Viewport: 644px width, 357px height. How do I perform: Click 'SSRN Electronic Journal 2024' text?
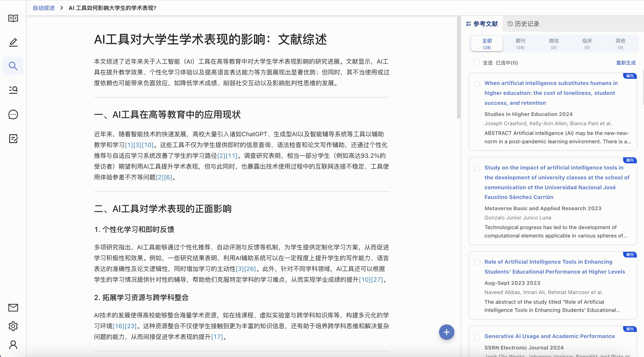pyautogui.click(x=524, y=348)
